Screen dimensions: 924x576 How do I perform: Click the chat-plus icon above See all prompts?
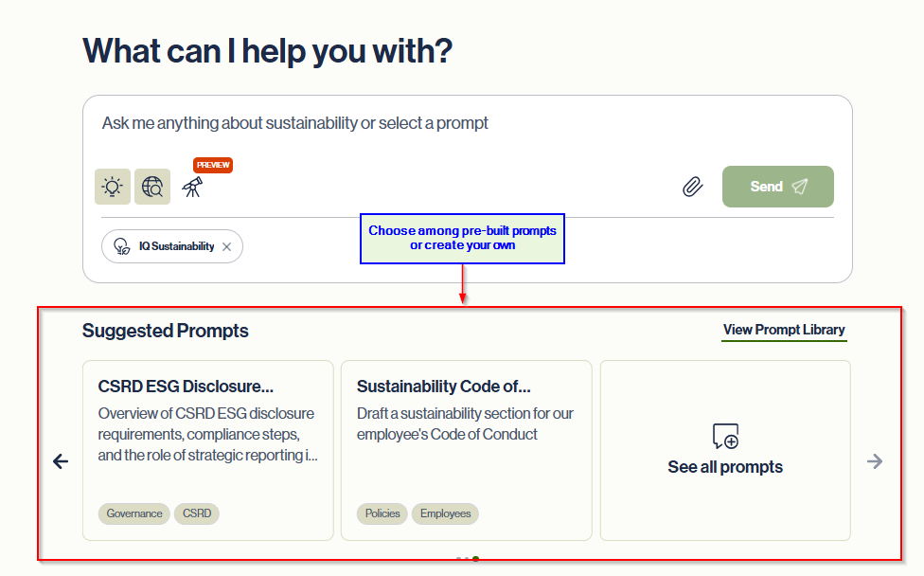(x=725, y=437)
